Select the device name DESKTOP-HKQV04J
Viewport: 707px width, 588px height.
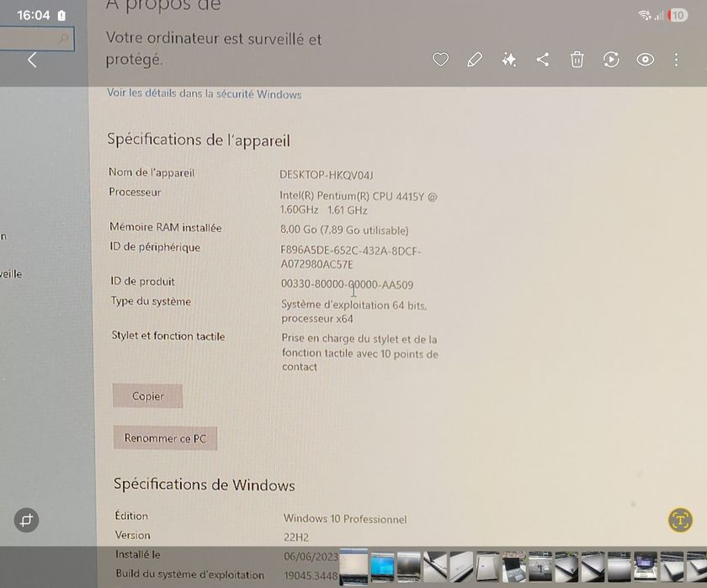327,175
